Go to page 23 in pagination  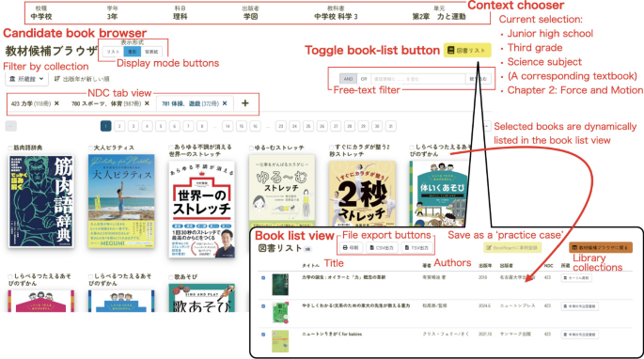(281, 126)
